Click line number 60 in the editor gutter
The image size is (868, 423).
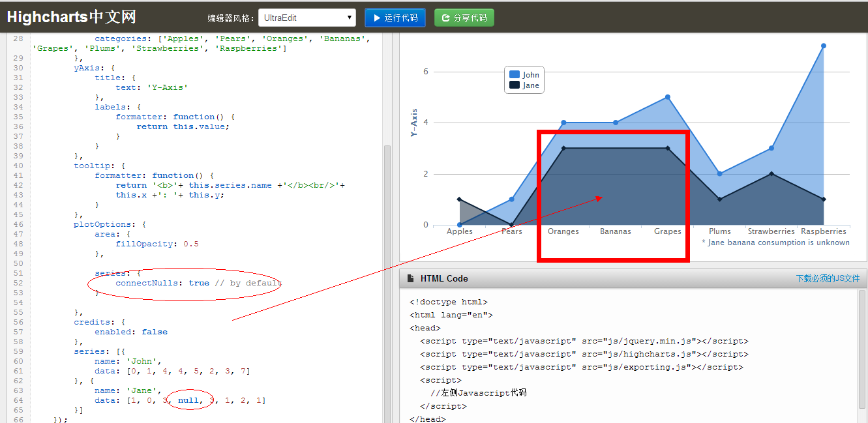tap(18, 361)
